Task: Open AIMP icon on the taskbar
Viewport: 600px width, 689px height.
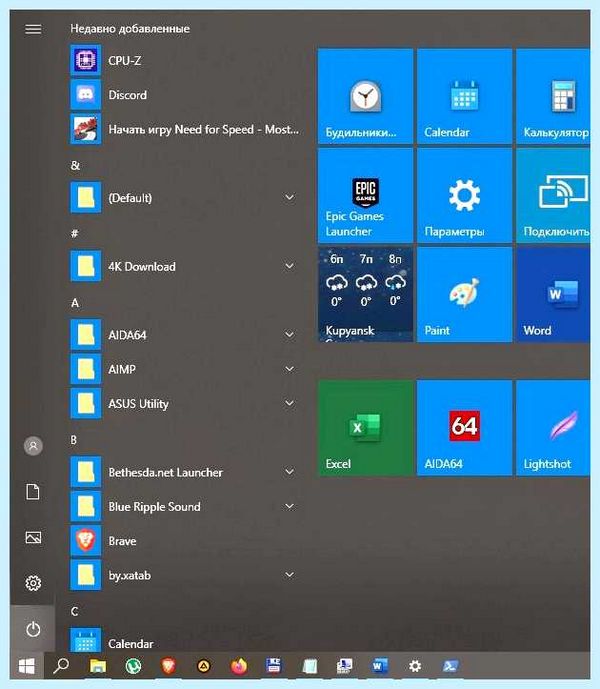Action: [203, 666]
